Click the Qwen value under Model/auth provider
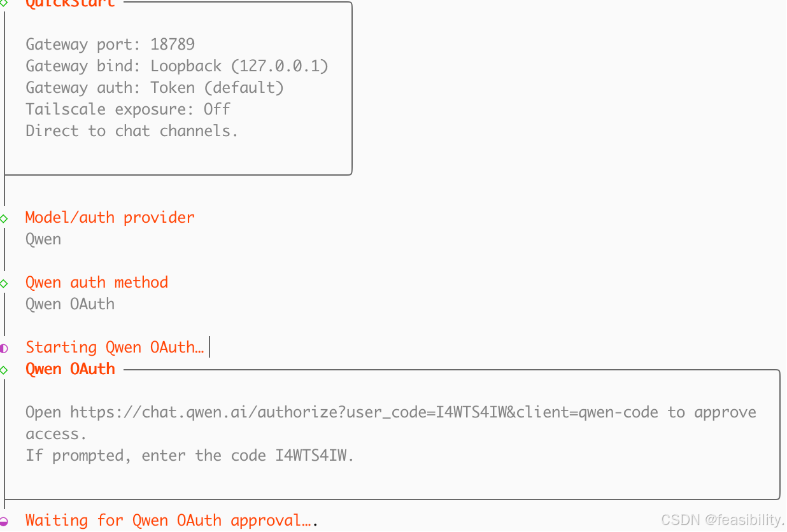 tap(43, 239)
